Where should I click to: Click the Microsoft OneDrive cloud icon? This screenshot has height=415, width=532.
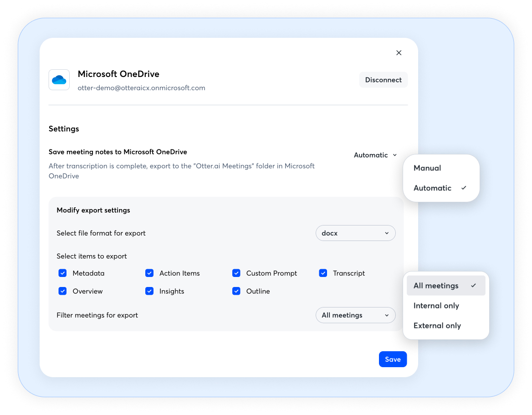(59, 80)
